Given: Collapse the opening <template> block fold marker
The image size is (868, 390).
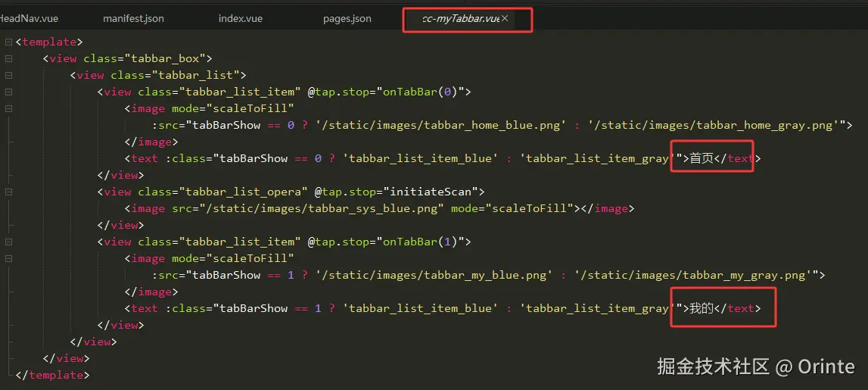Looking at the screenshot, I should (8, 42).
